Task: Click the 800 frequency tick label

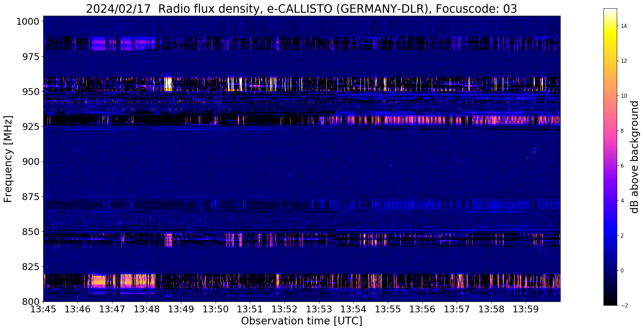Action: (31, 301)
